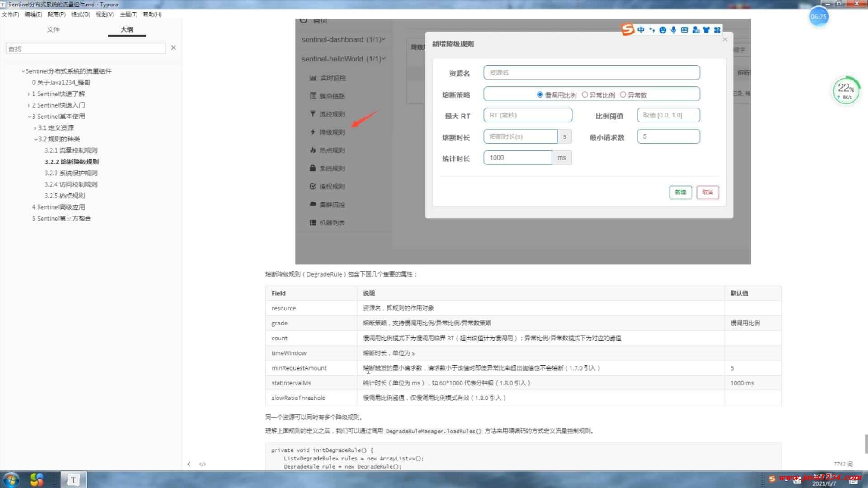Click the vertical document scrollbar thumb
Viewport: 868px width, 488px height.
866,444
